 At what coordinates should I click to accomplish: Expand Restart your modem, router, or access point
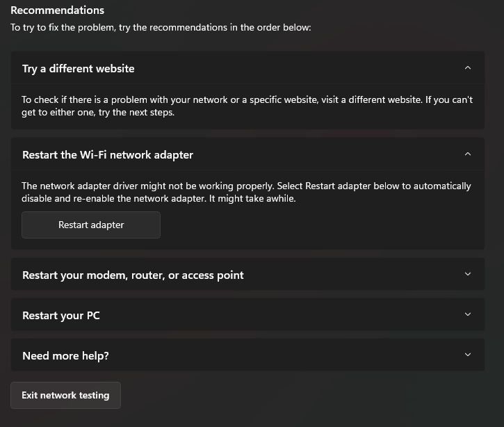click(x=133, y=275)
